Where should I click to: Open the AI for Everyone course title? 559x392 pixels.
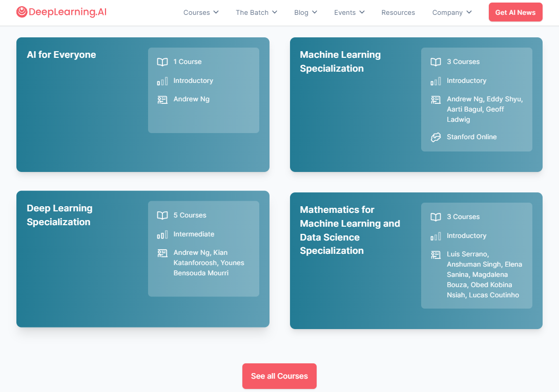point(61,55)
